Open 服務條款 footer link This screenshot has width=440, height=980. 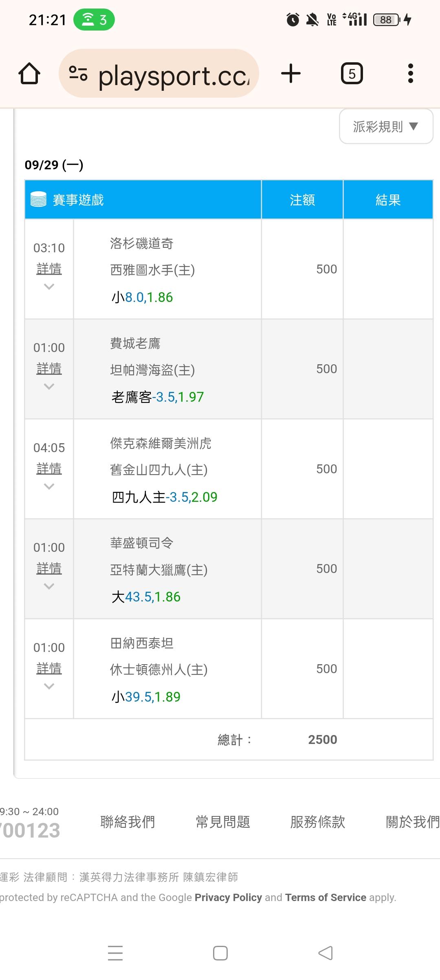318,822
